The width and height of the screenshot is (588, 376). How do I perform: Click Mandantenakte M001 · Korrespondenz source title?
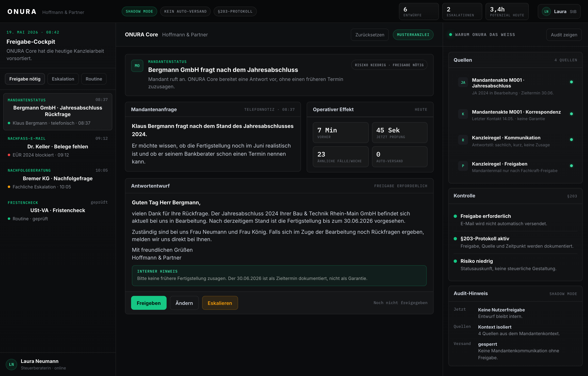click(516, 112)
